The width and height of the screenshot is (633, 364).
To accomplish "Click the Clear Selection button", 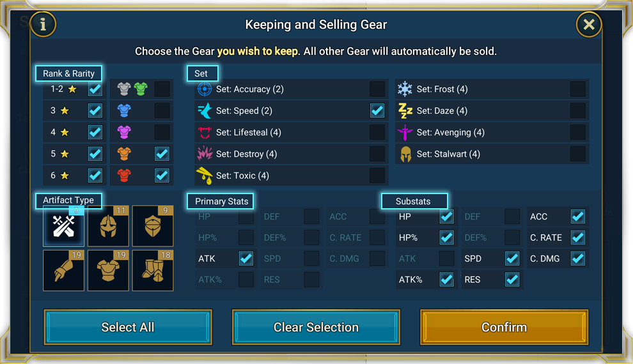I will coord(316,327).
